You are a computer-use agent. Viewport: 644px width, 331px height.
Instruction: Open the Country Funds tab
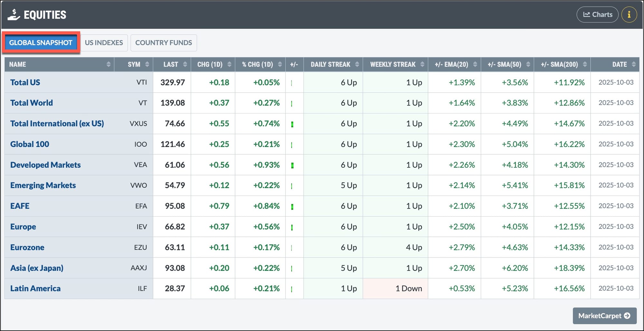pyautogui.click(x=164, y=43)
